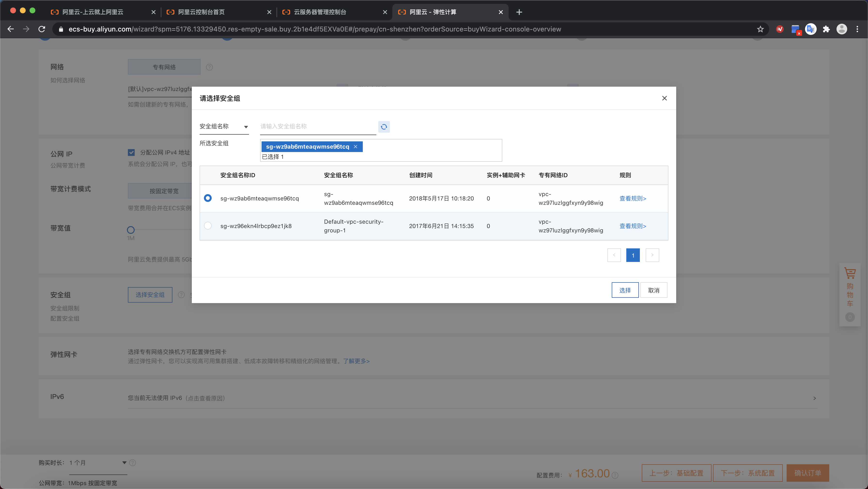Bookmark this page with star icon

click(x=760, y=29)
